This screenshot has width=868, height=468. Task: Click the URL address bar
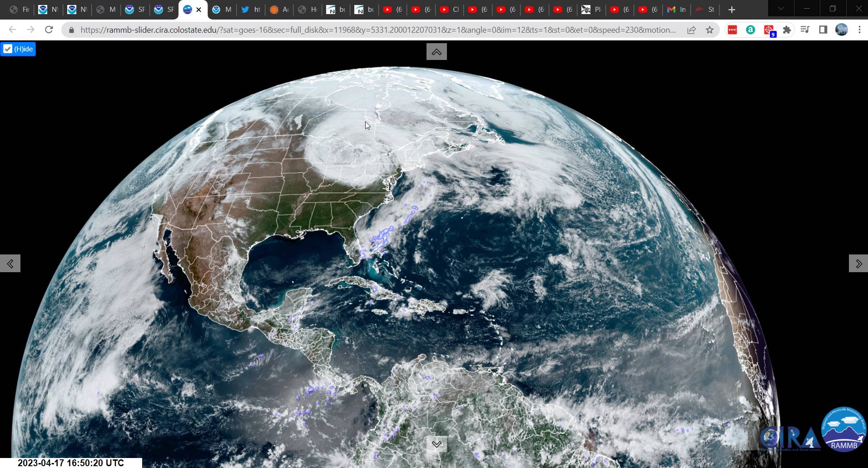tap(377, 30)
